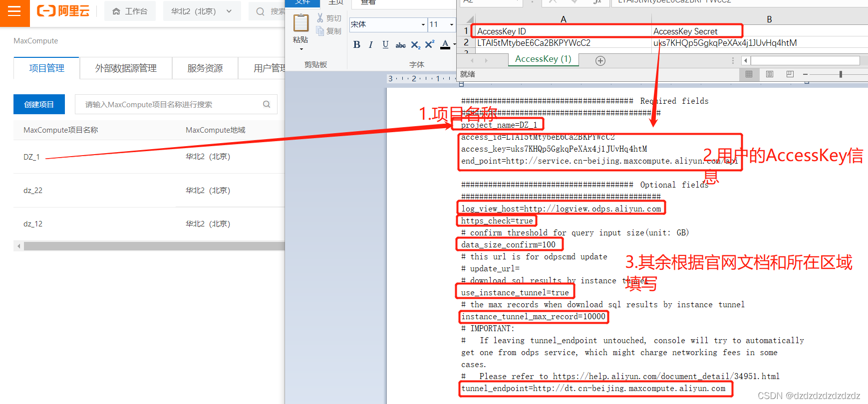Pick the WordPad font color A
This screenshot has width=868, height=404.
(445, 44)
